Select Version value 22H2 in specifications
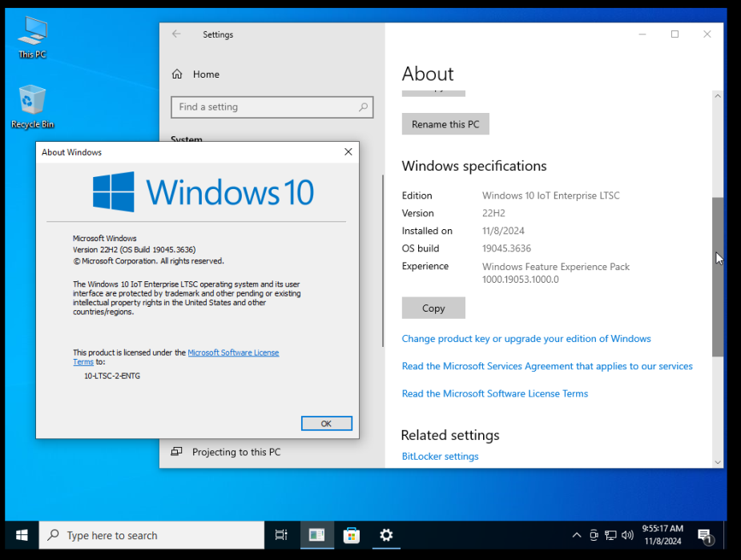Image resolution: width=741 pixels, height=560 pixels. click(493, 213)
